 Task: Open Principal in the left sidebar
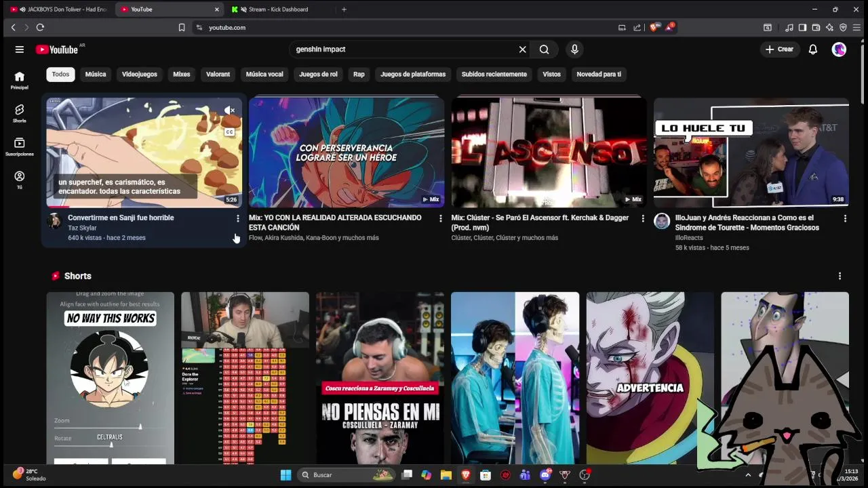(x=20, y=81)
